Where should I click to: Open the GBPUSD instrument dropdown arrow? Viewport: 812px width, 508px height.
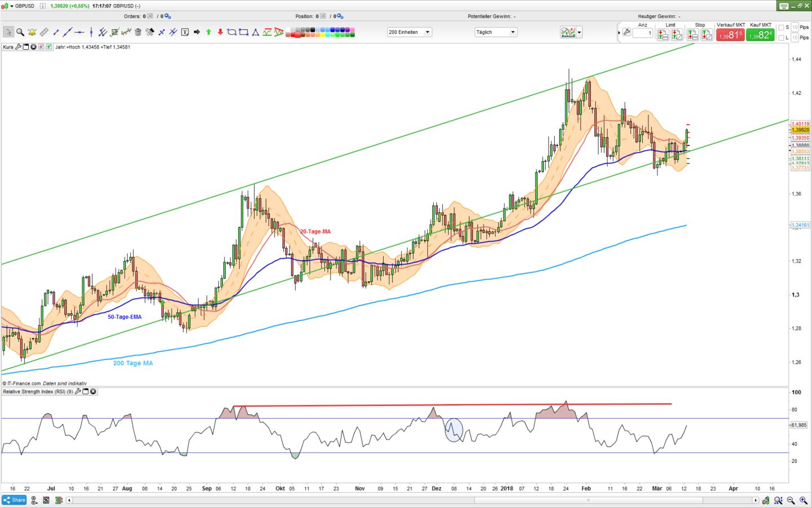tap(11, 6)
